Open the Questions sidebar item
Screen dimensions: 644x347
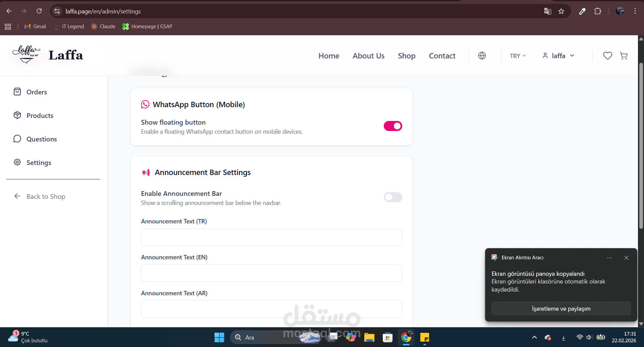(x=35, y=139)
